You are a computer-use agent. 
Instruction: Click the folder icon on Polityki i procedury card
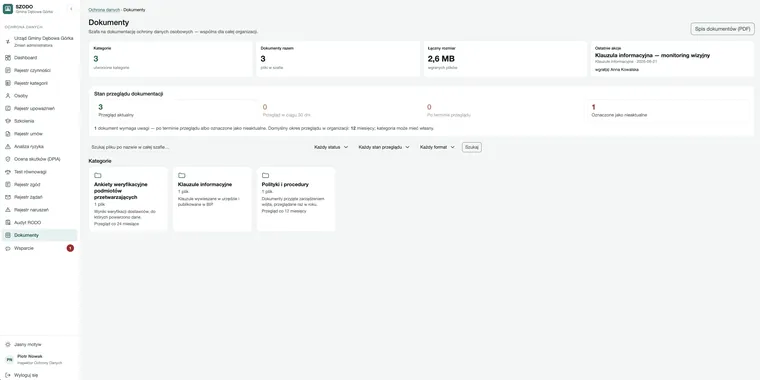coord(265,175)
